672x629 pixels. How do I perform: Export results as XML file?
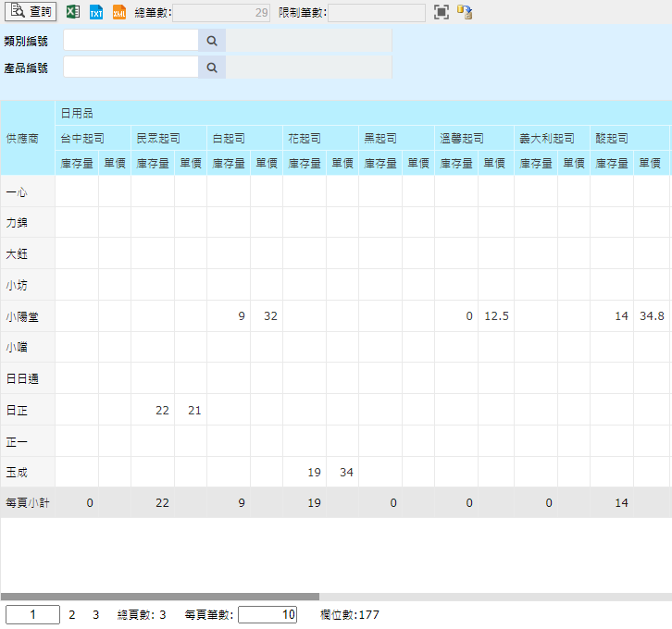119,12
